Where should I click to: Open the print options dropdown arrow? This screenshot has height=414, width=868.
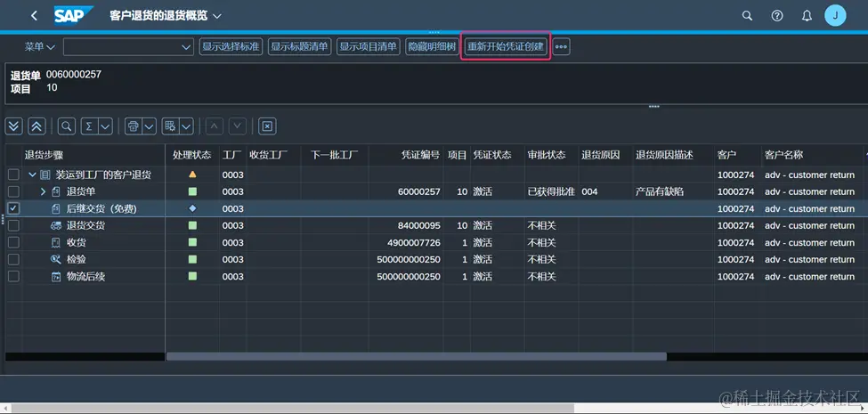coord(150,126)
